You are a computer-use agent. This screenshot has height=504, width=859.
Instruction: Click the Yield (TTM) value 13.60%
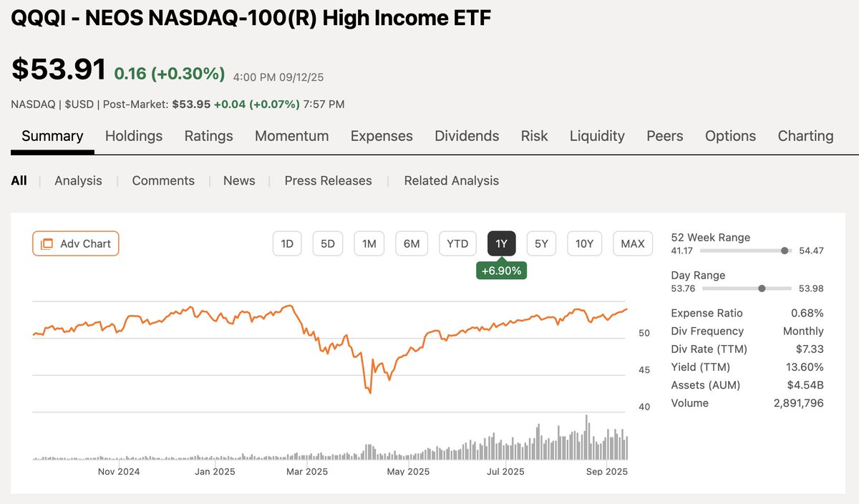pos(805,367)
